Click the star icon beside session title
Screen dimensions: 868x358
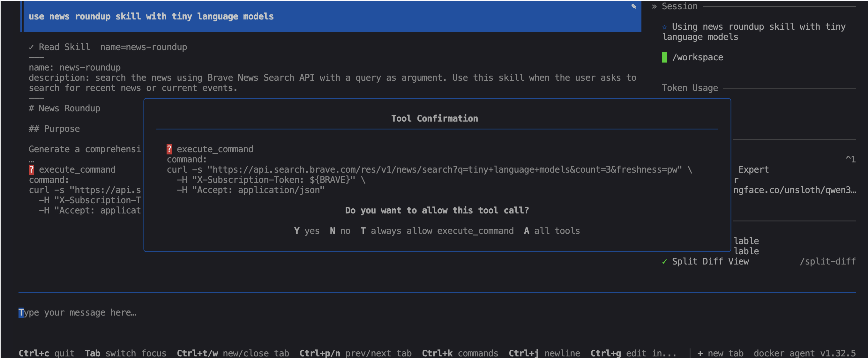point(664,27)
